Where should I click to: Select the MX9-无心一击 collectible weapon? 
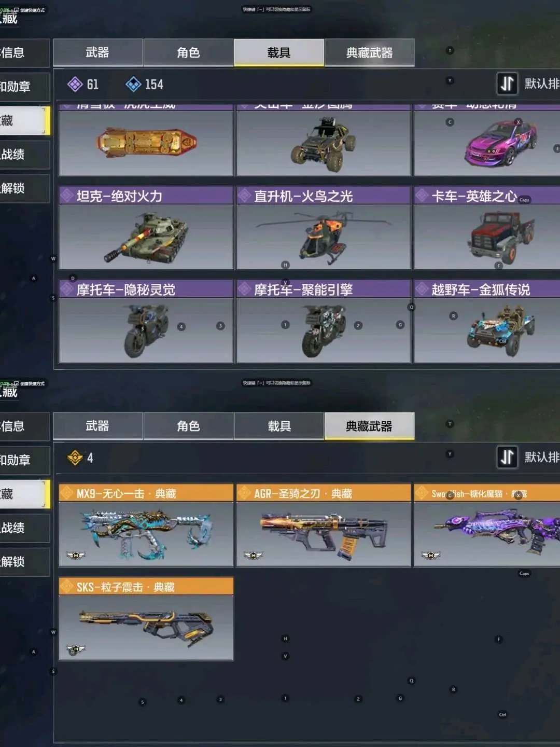tap(146, 525)
